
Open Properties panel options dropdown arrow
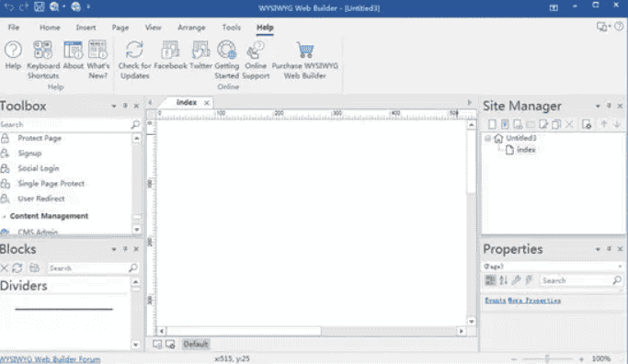click(598, 249)
